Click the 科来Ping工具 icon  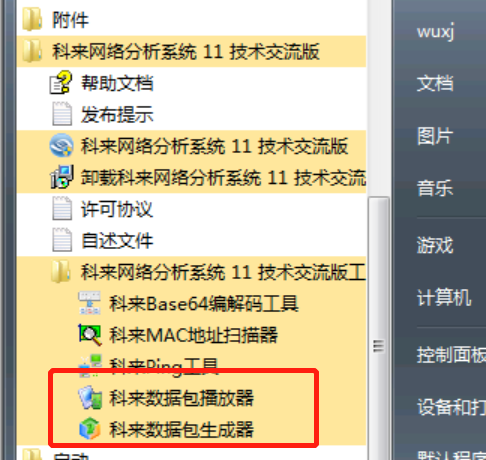pyautogui.click(x=90, y=366)
